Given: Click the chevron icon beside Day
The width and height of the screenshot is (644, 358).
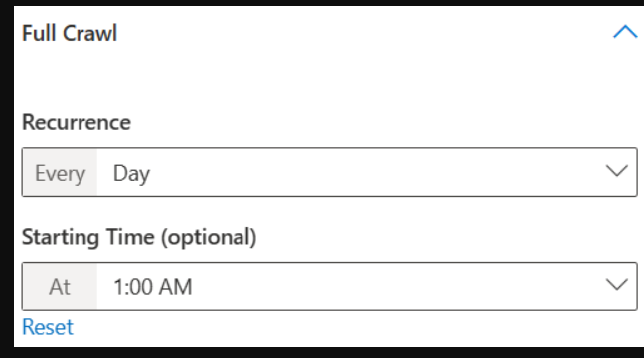Looking at the screenshot, I should pyautogui.click(x=617, y=171).
